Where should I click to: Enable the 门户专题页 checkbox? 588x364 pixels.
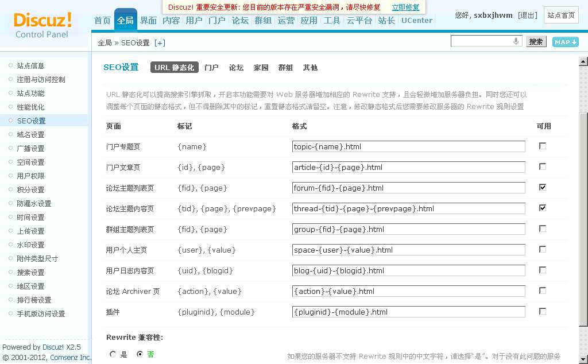pyautogui.click(x=543, y=146)
